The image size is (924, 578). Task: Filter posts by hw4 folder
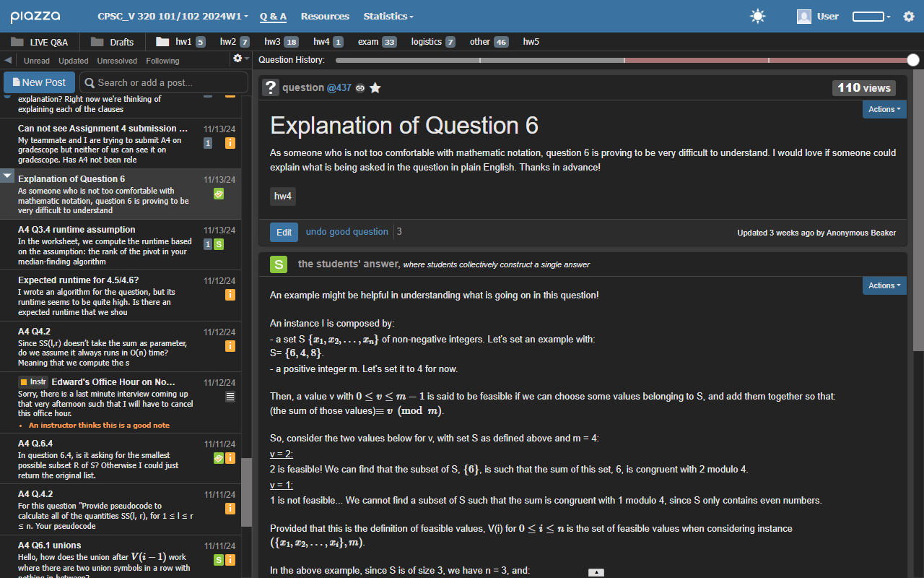(x=328, y=42)
